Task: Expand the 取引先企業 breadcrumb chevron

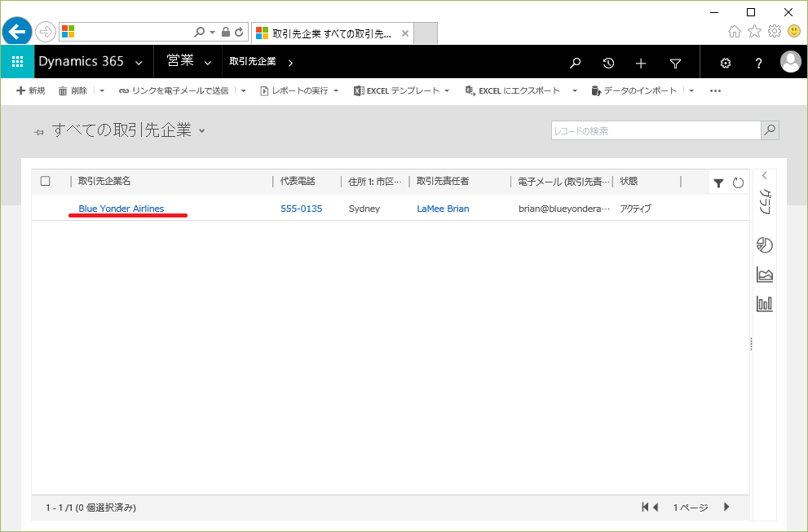Action: pos(290,63)
